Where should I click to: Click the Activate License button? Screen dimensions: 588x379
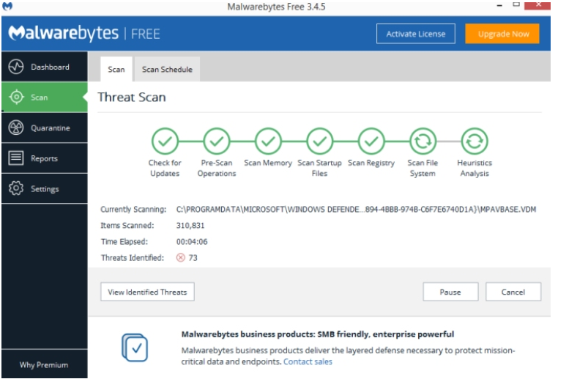coord(416,34)
